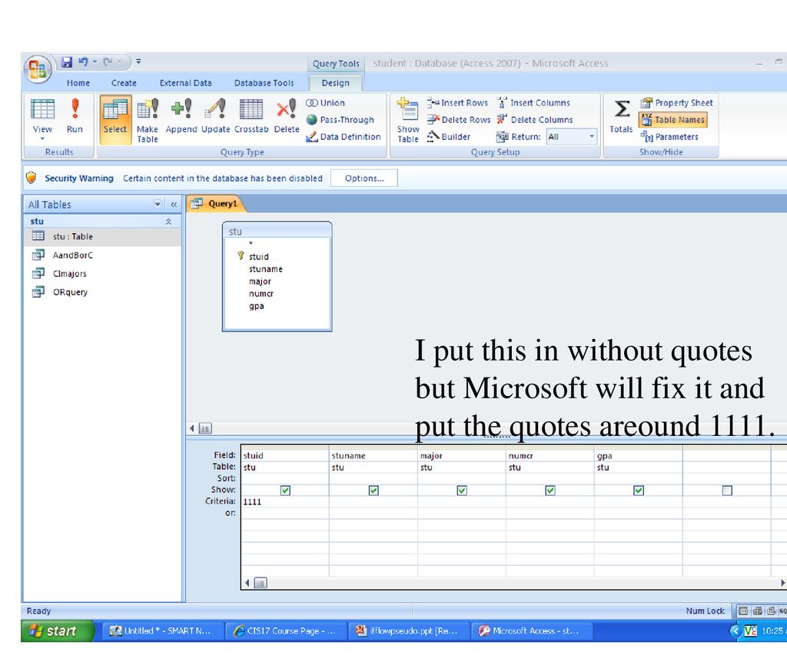
Task: Open the All Tables navigation dropdown
Action: (158, 205)
